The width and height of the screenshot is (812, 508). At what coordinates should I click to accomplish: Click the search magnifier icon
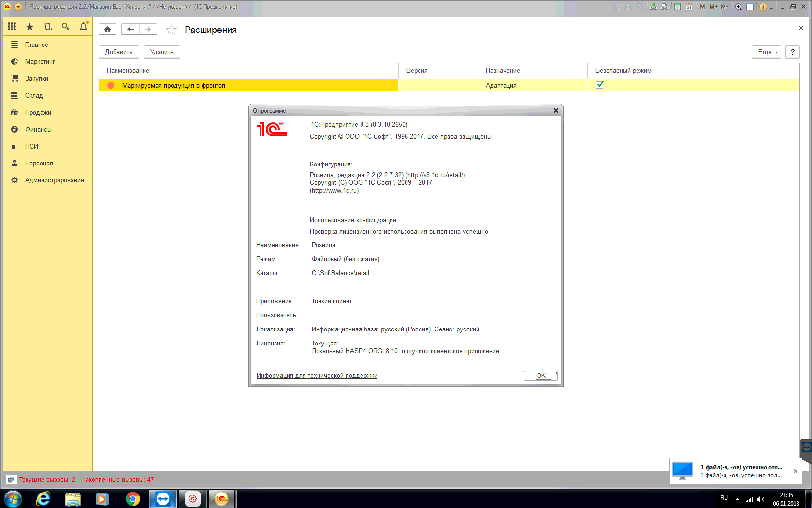point(65,27)
